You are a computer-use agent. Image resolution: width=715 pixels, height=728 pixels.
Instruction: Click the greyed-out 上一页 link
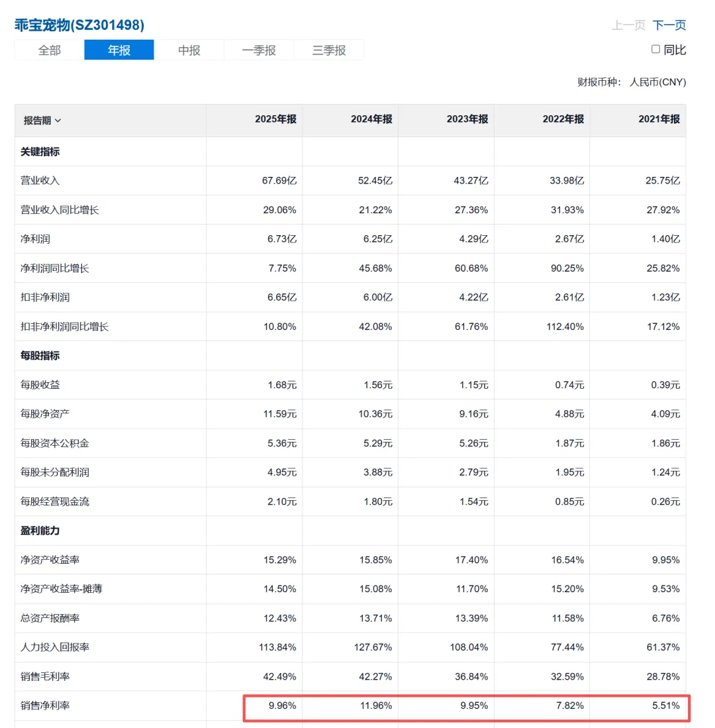(x=629, y=25)
